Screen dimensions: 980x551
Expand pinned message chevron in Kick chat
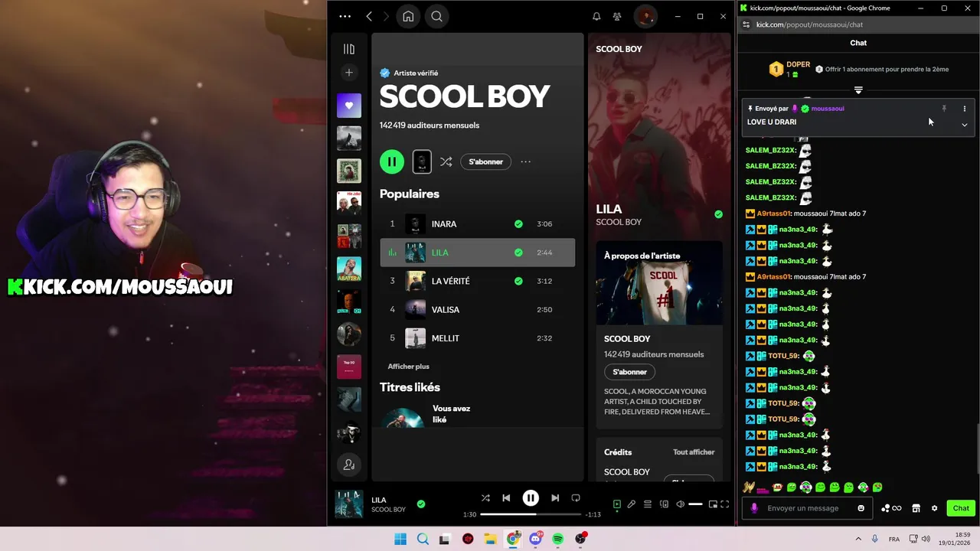[x=964, y=125]
